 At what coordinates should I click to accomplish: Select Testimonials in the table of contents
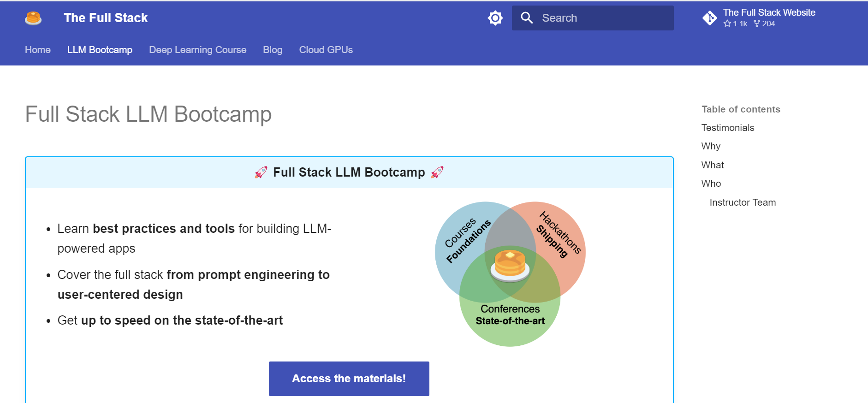coord(728,128)
